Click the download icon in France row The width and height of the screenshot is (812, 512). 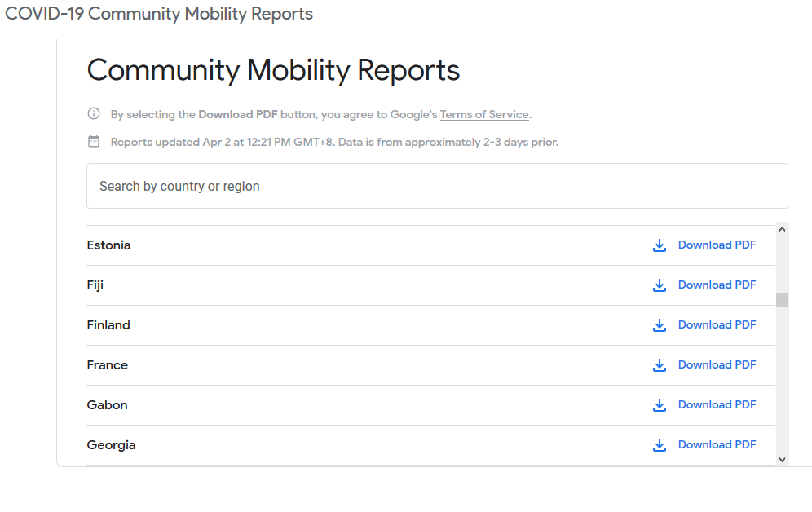pyautogui.click(x=660, y=365)
